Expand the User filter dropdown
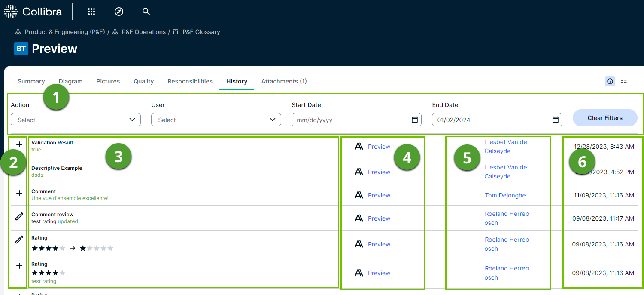The image size is (644, 295). 216,120
